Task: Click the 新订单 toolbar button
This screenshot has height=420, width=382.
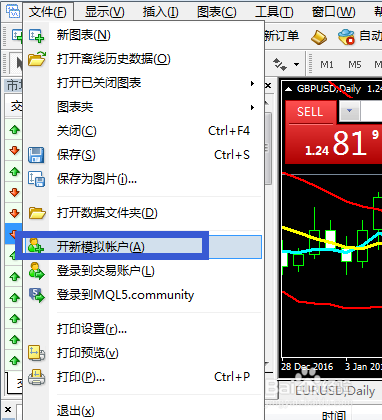Action: [282, 36]
